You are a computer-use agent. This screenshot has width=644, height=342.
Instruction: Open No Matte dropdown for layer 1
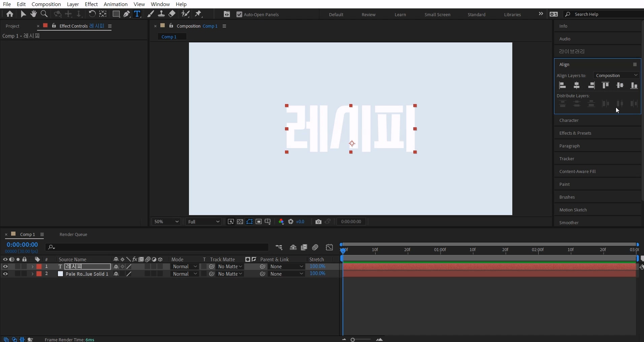(230, 267)
